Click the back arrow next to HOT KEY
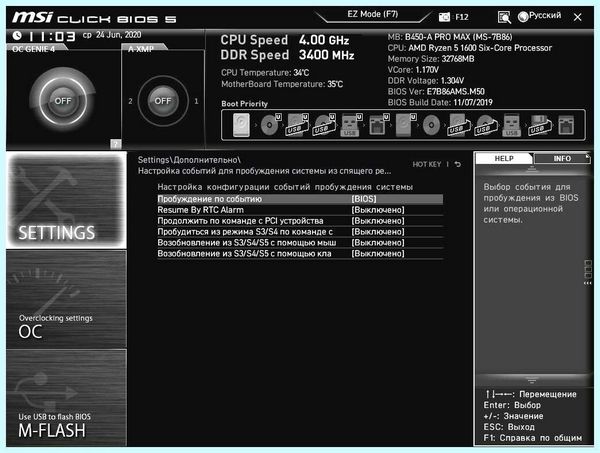This screenshot has width=600, height=453. point(458,164)
